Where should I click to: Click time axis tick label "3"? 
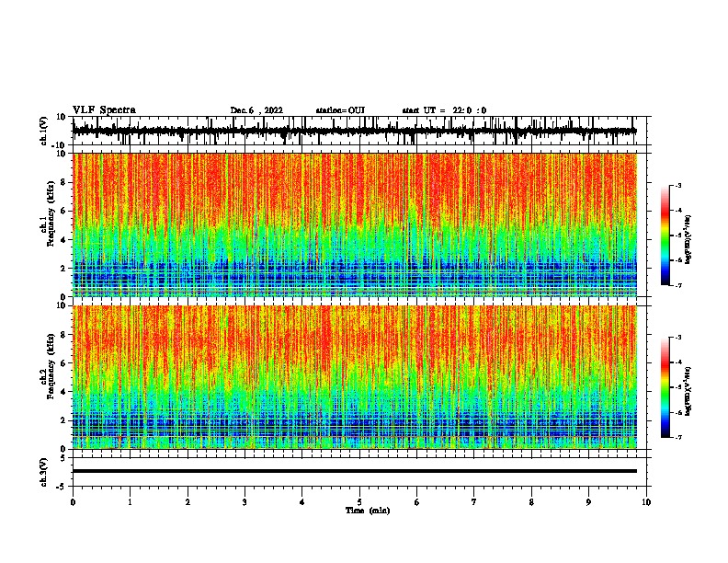(x=245, y=502)
